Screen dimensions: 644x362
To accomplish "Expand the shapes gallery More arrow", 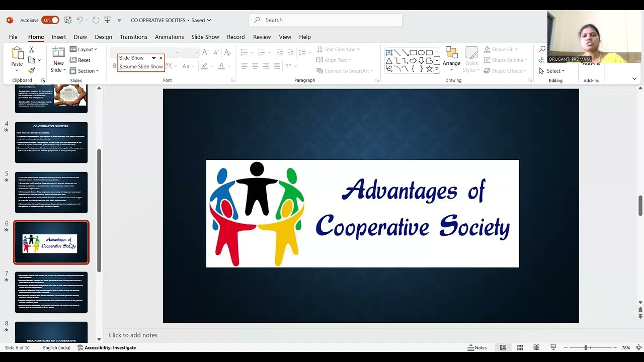I will (x=437, y=69).
